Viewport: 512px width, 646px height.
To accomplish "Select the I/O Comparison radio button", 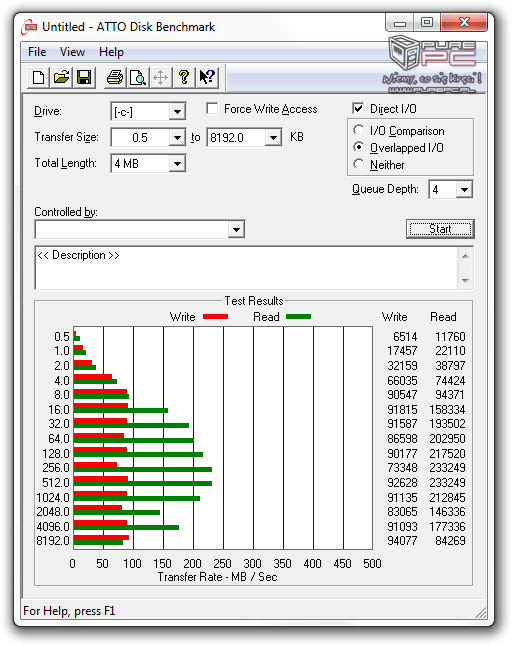I will coord(358,130).
